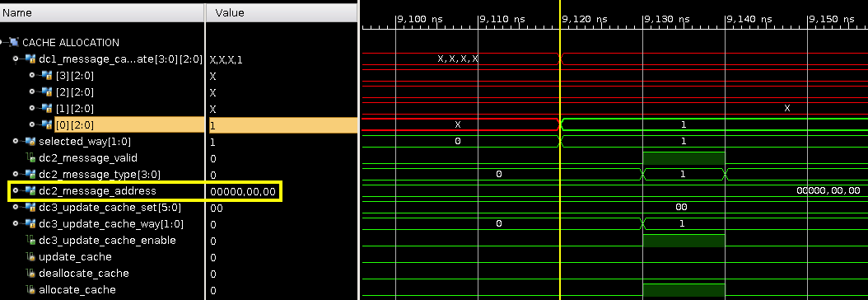The image size is (868, 300).
Task: Collapse the dc1_message_ca...ate bus
Action: click(16, 59)
